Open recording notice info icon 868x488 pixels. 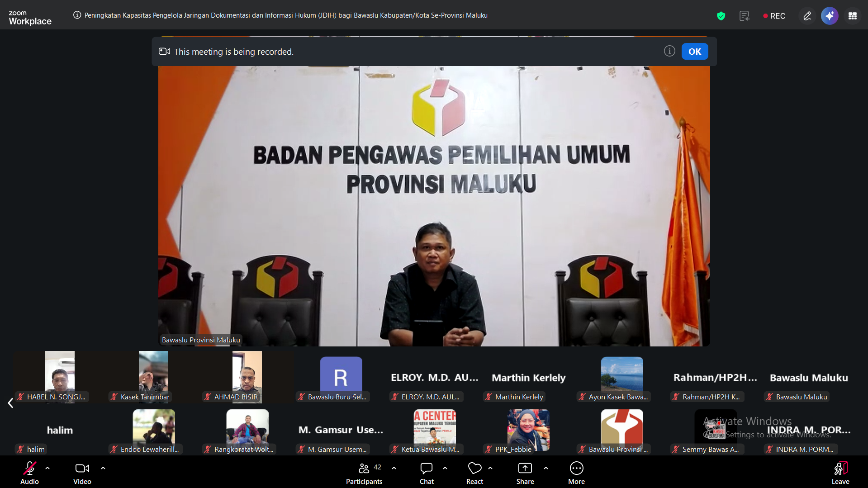point(669,51)
